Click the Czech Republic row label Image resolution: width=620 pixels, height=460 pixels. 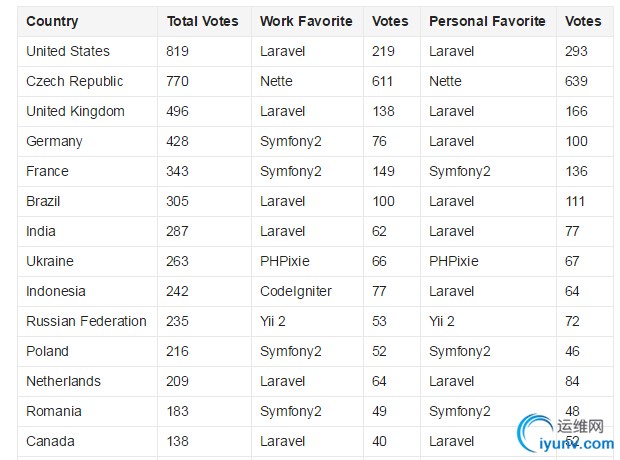pos(74,81)
